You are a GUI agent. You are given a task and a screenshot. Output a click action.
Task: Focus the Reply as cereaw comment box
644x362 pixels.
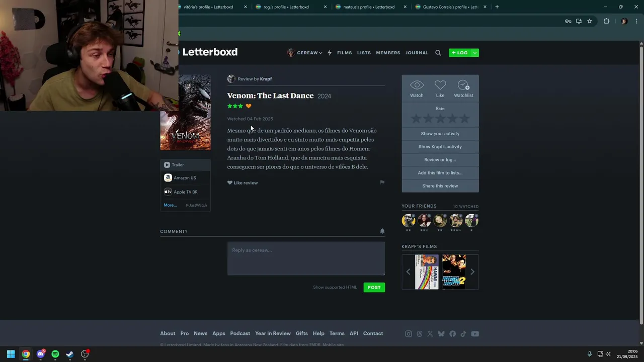306,258
